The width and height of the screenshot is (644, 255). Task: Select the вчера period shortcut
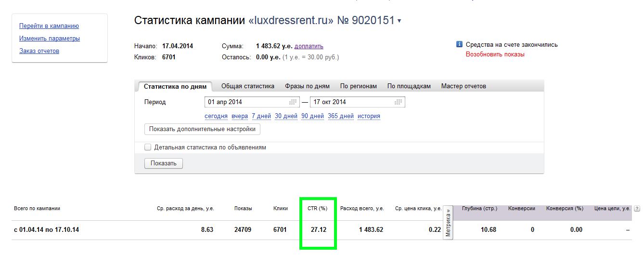(x=240, y=116)
